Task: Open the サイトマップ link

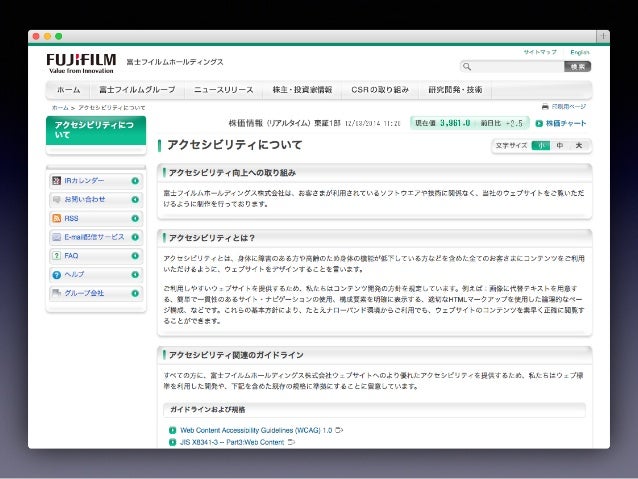Action: click(x=540, y=52)
